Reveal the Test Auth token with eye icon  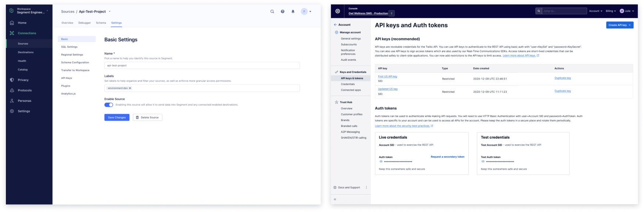point(483,162)
